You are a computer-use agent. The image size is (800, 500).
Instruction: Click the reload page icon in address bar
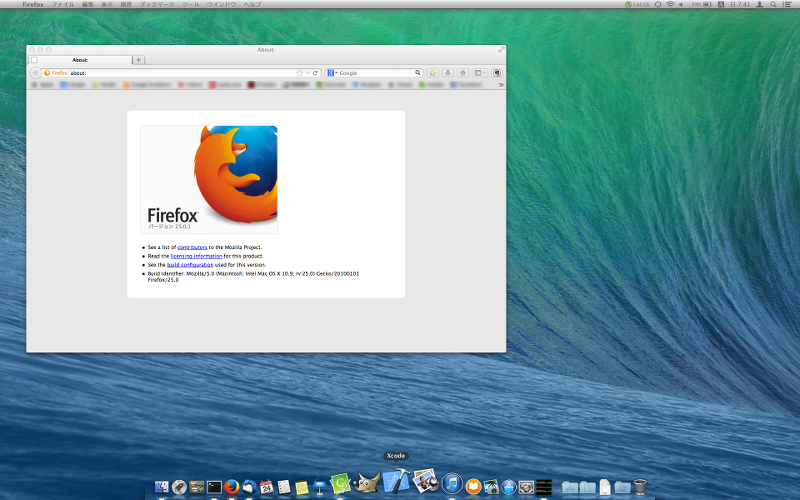pos(315,73)
